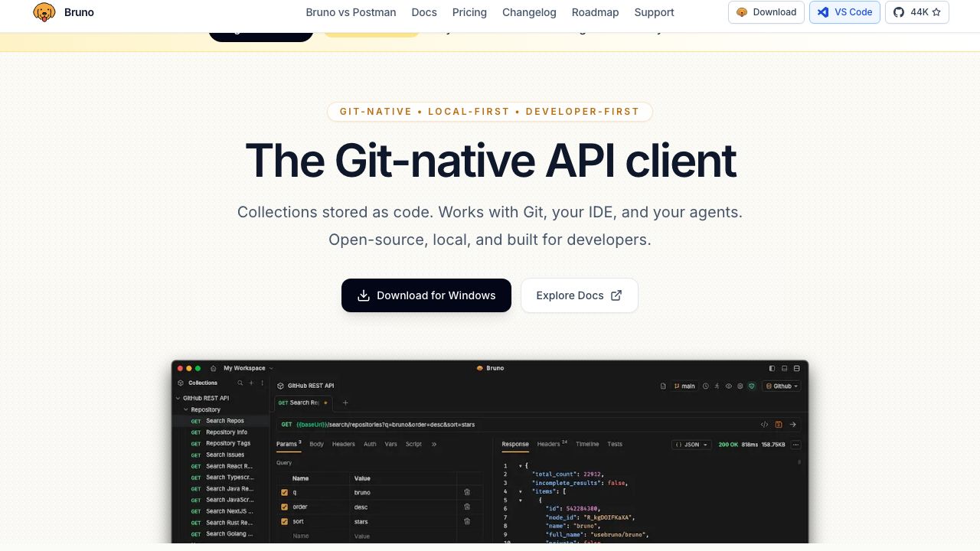This screenshot has width=980, height=551.
Task: Open the JSON response format dropdown
Action: pos(691,445)
